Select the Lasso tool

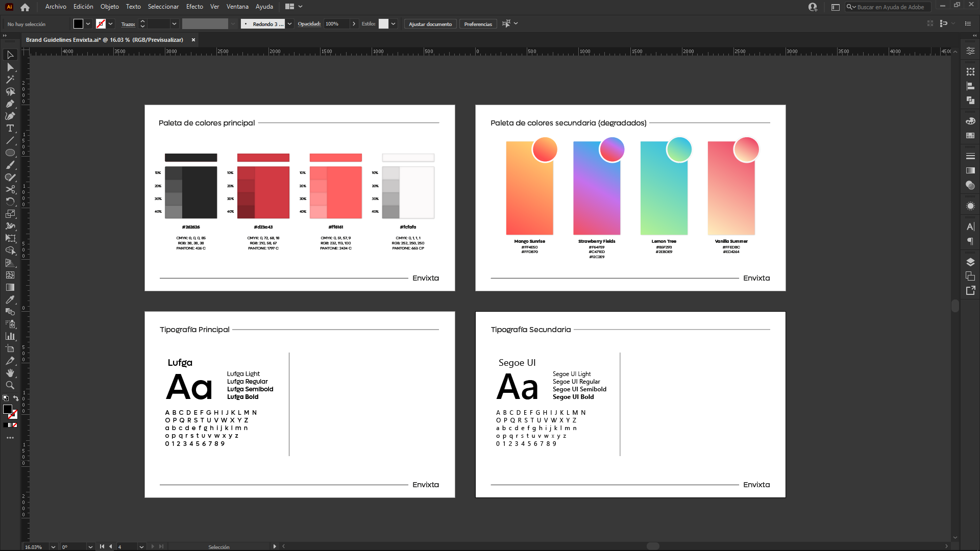point(10,91)
